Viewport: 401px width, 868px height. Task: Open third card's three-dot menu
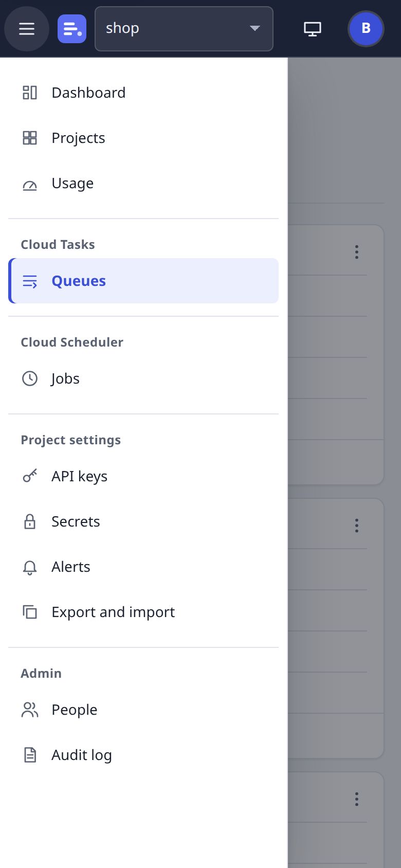[x=356, y=799]
